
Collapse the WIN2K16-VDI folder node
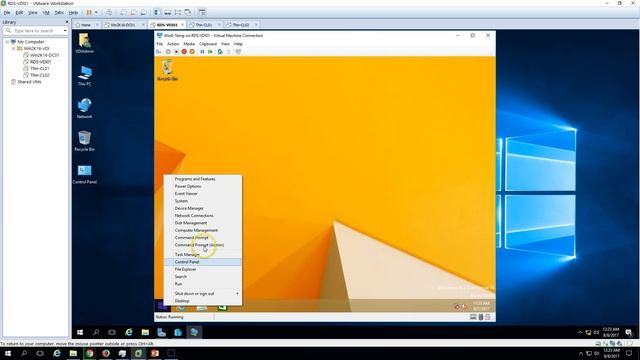(x=13, y=48)
